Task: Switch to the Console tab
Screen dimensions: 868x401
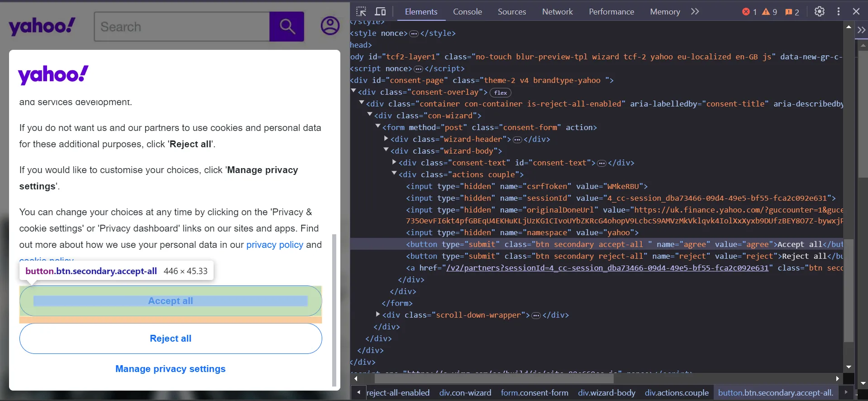Action: point(467,12)
